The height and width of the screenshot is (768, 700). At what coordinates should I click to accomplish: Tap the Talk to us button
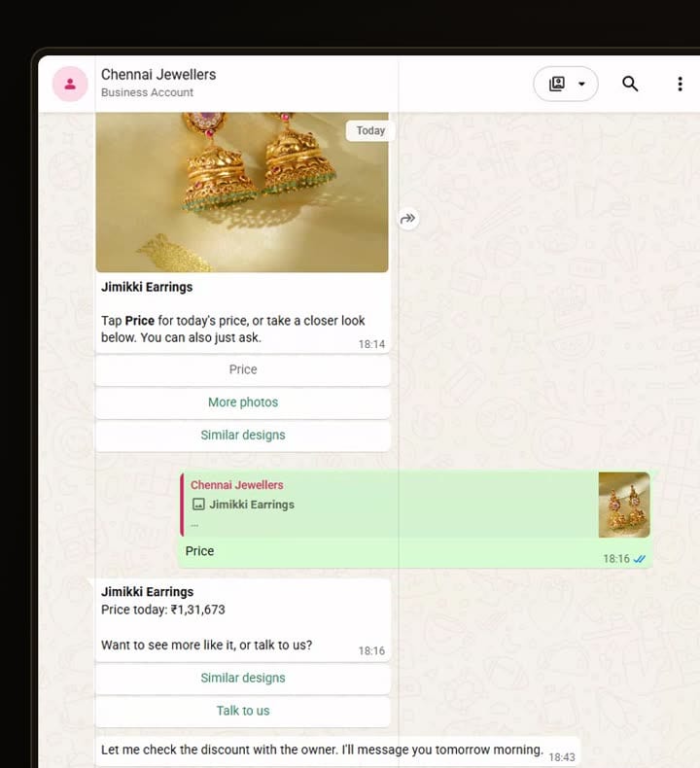click(x=243, y=711)
